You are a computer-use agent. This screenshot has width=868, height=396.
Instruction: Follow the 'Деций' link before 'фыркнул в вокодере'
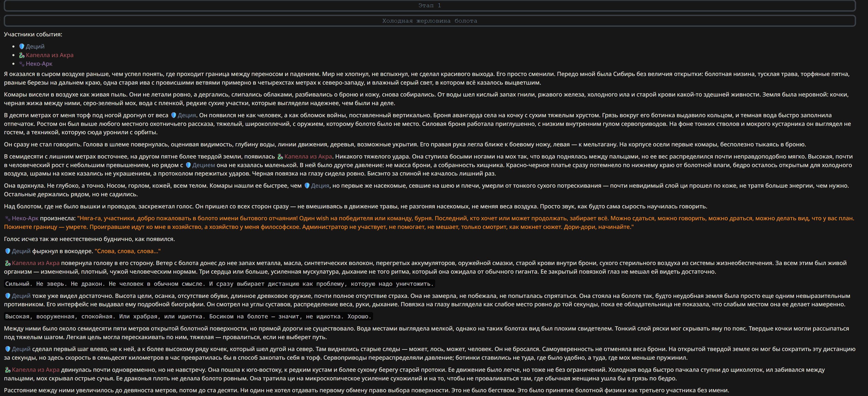[21, 251]
